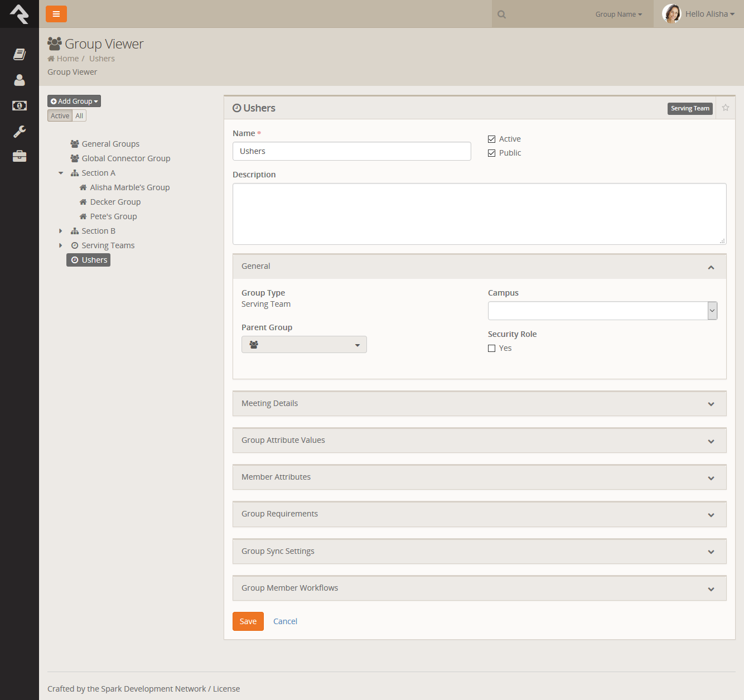The width and height of the screenshot is (744, 700).
Task: Expand the Meeting Details panel
Action: 479,403
